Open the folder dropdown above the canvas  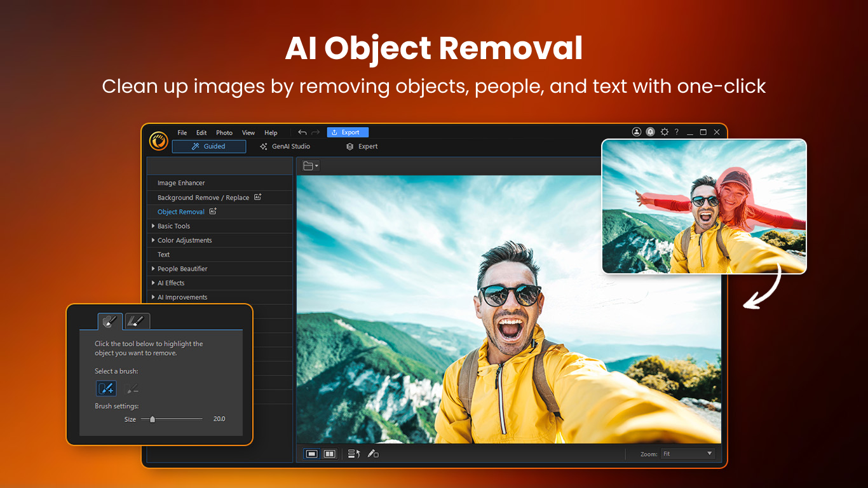tap(311, 166)
